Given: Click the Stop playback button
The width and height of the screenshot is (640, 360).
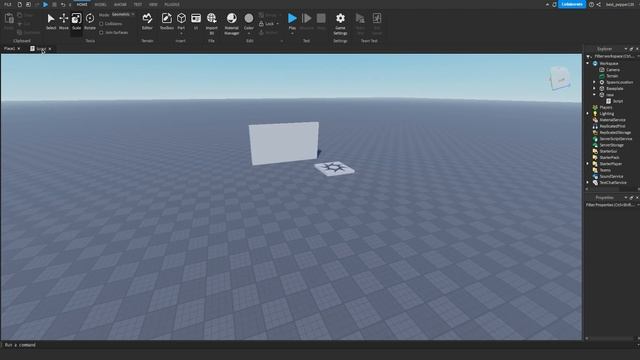Looking at the screenshot, I should [x=321, y=18].
